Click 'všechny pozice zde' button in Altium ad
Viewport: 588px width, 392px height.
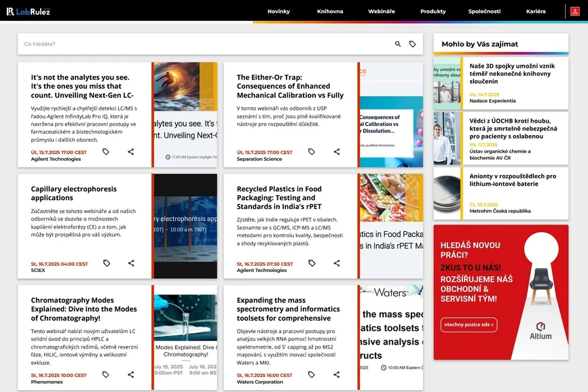coord(468,325)
